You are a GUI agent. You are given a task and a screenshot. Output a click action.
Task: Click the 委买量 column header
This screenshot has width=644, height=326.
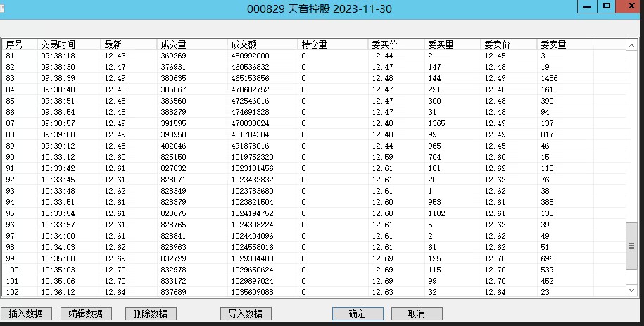pyautogui.click(x=453, y=44)
